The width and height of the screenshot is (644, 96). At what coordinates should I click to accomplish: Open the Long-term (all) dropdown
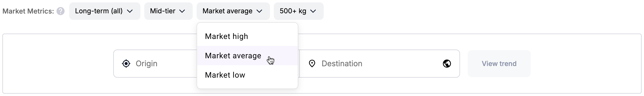105,11
